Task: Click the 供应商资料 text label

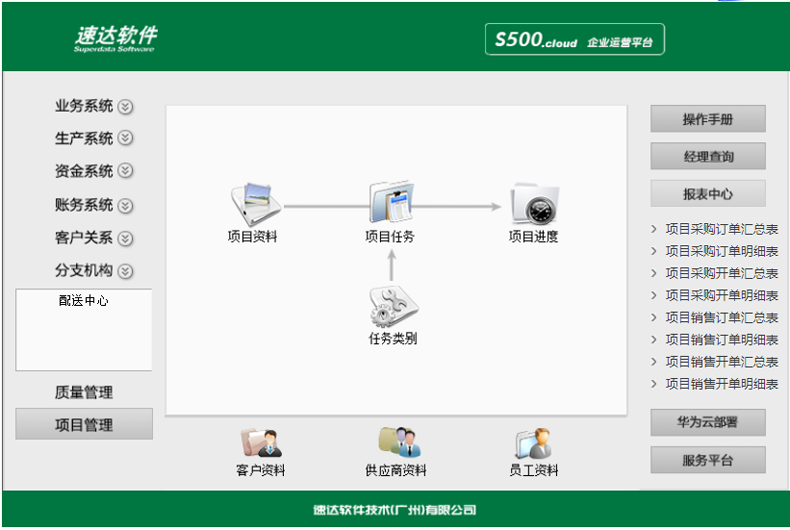Action: tap(396, 470)
